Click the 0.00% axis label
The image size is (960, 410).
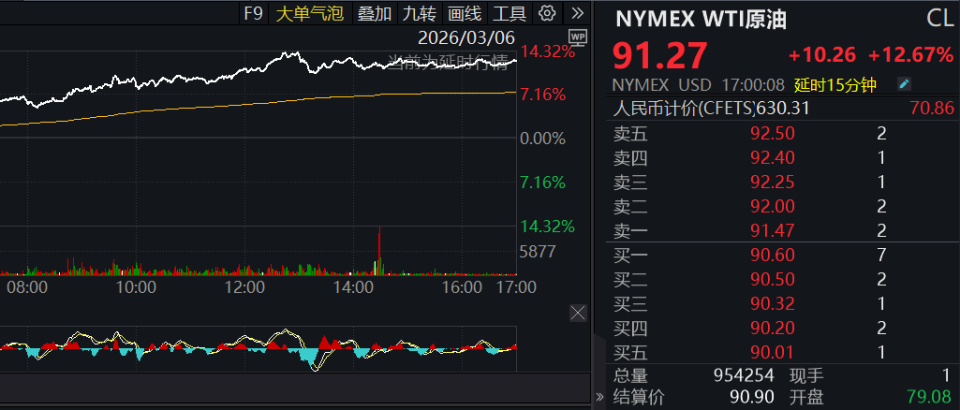[x=542, y=139]
